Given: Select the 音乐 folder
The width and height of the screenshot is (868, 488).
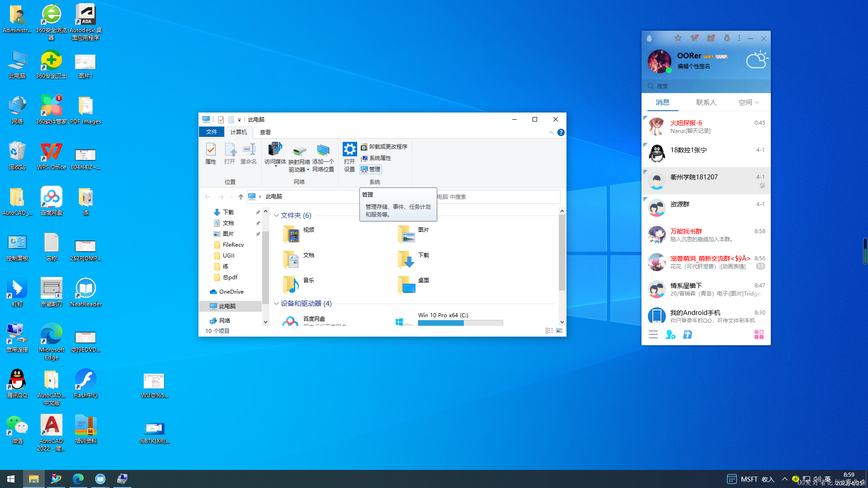Looking at the screenshot, I should [x=299, y=284].
